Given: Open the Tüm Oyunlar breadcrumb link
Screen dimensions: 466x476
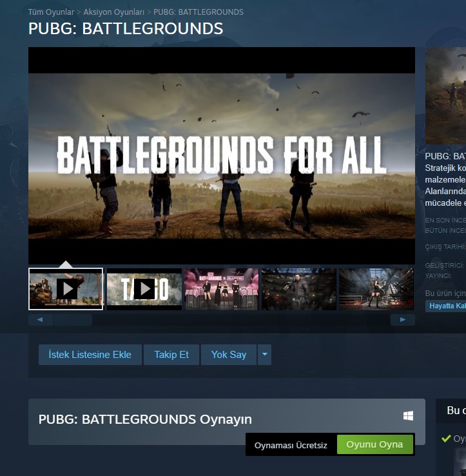Looking at the screenshot, I should tap(51, 12).
